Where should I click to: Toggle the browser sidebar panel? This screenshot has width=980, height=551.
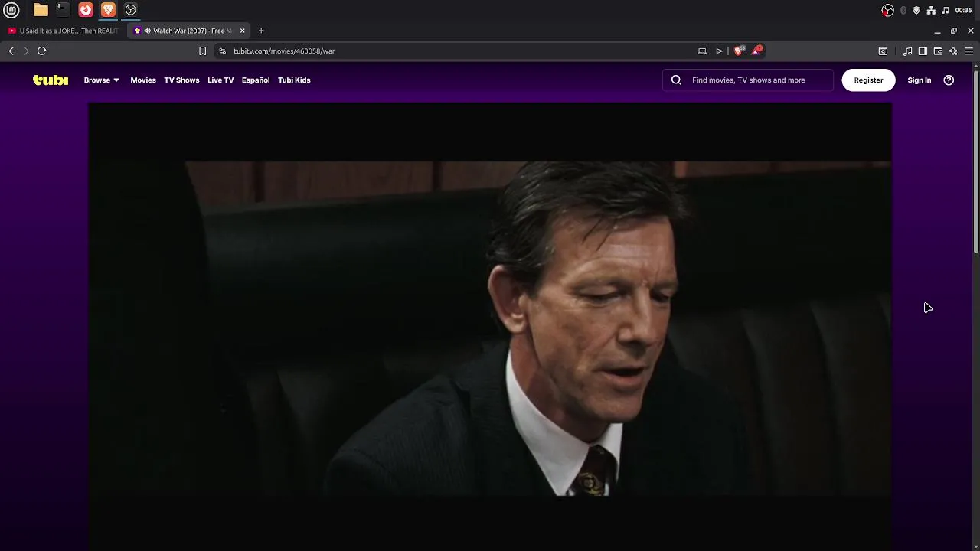click(x=923, y=51)
